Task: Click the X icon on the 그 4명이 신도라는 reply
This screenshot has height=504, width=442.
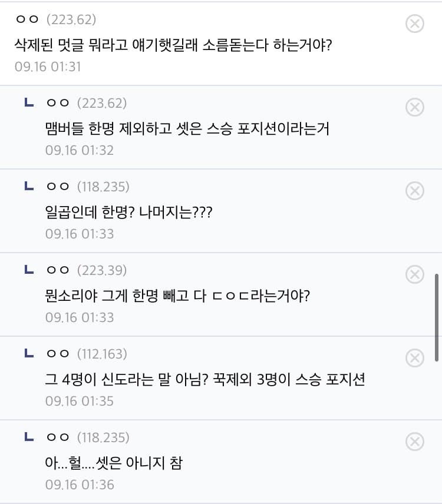Action: pos(415,358)
